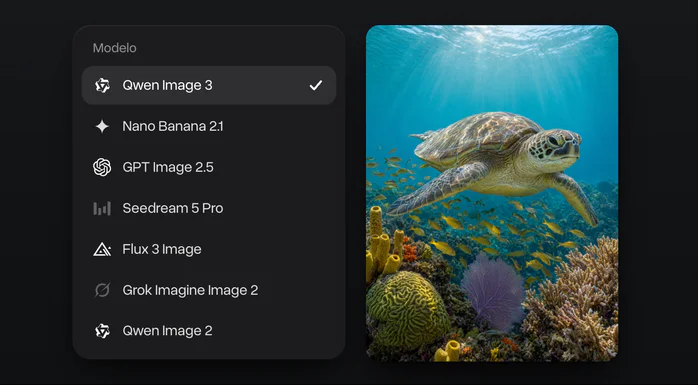
Task: Click the Modelo heading label
Action: (x=114, y=48)
